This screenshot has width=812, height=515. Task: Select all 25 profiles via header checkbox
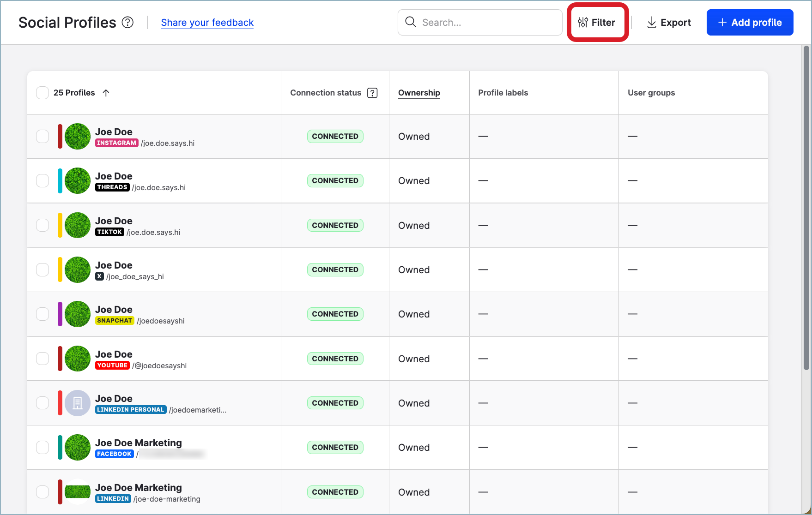pyautogui.click(x=42, y=92)
